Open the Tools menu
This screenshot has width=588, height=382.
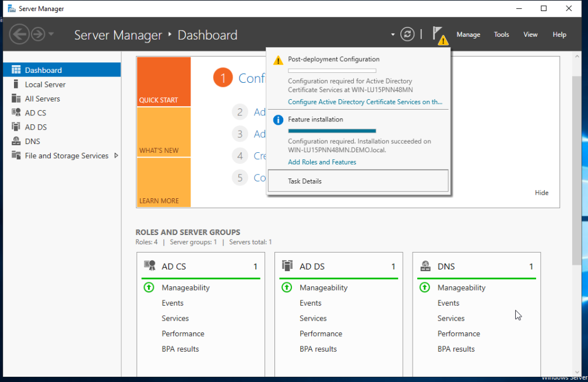[x=501, y=34]
